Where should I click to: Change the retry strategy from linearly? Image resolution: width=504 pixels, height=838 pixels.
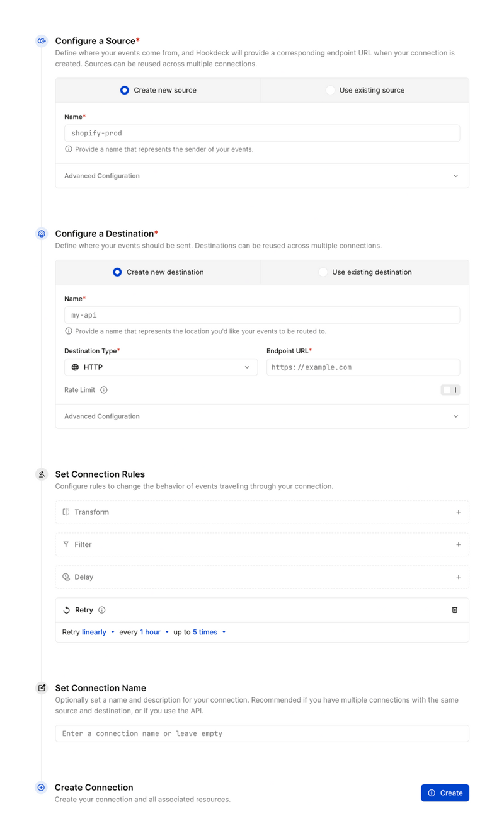coord(98,632)
